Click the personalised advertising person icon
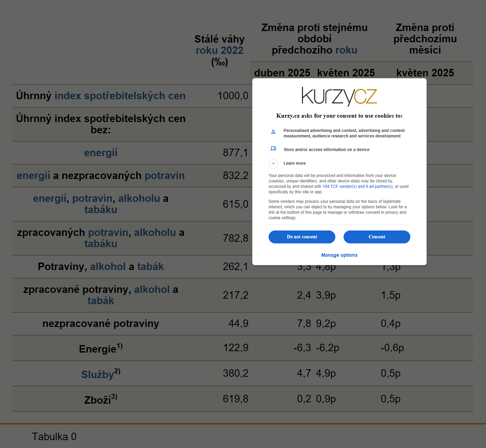486x448 pixels. click(273, 132)
